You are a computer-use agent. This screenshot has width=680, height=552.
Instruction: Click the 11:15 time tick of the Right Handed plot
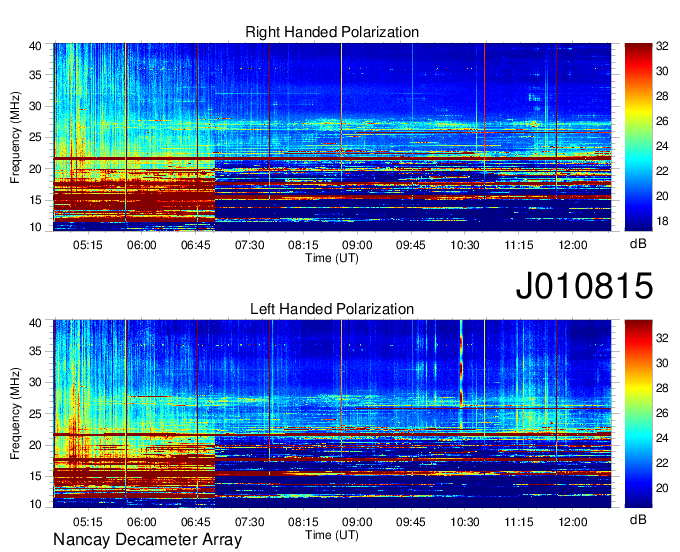click(x=519, y=245)
